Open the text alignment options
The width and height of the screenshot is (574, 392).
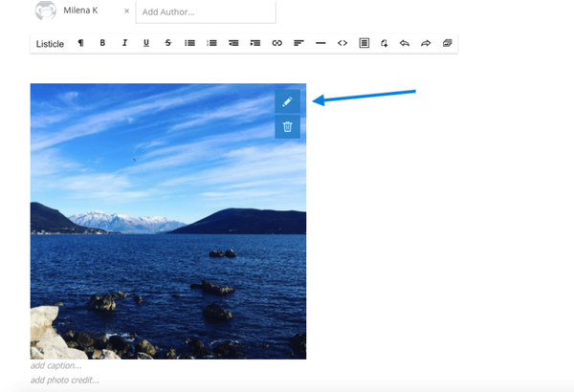[298, 44]
